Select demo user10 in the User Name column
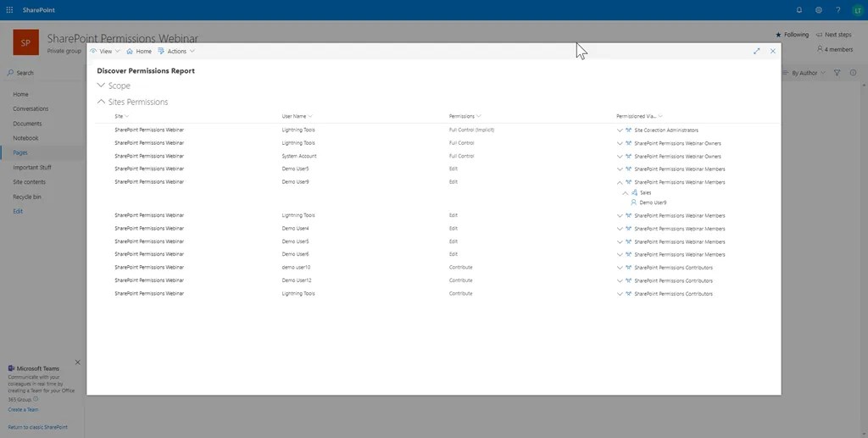 [296, 267]
